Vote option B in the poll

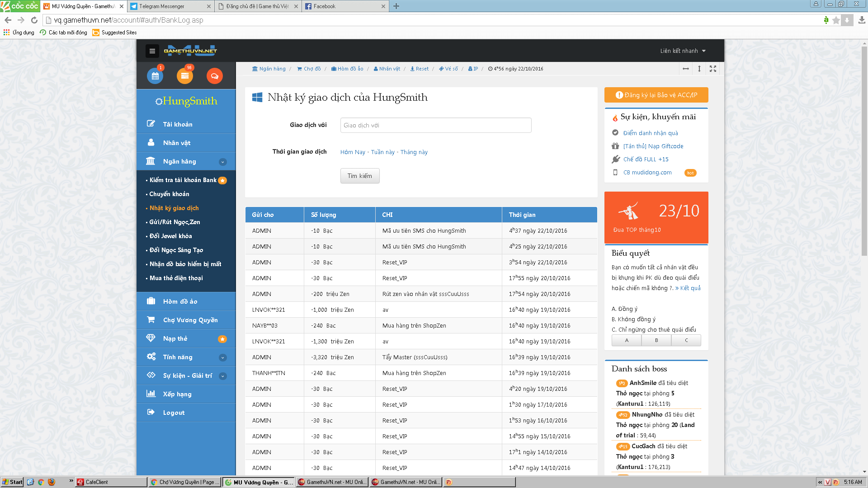(656, 340)
